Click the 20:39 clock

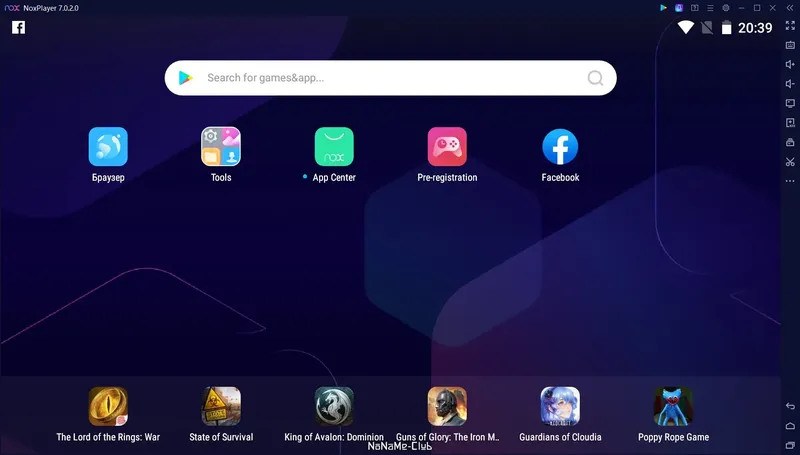755,28
